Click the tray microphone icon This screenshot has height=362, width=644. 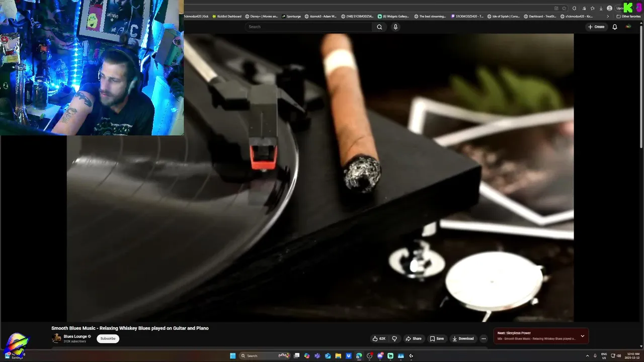pos(595,356)
